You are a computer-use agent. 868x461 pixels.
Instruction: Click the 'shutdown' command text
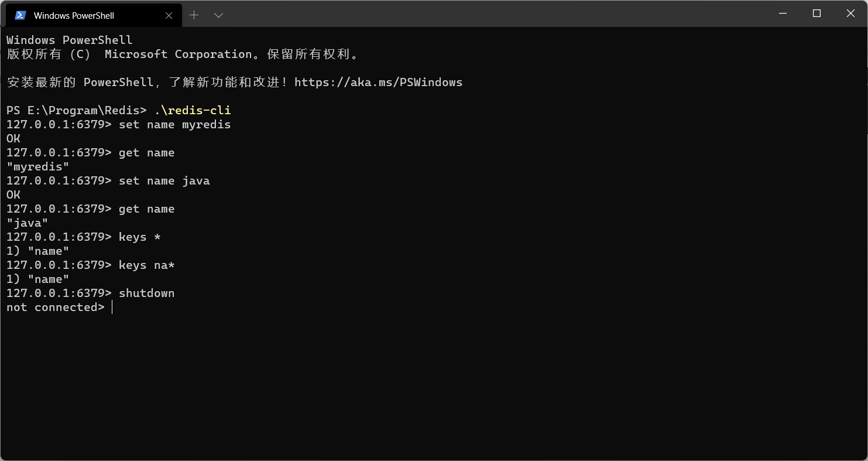click(x=146, y=293)
